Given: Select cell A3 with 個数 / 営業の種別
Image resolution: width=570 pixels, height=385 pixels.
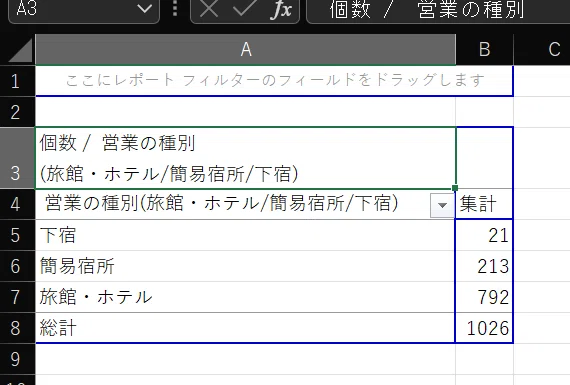Looking at the screenshot, I should click(x=245, y=158).
